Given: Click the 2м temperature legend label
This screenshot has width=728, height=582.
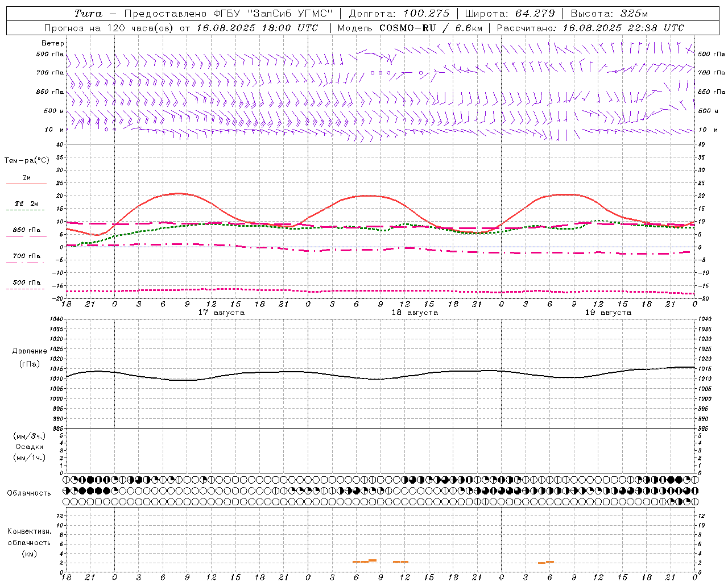Looking at the screenshot, I should point(27,177).
